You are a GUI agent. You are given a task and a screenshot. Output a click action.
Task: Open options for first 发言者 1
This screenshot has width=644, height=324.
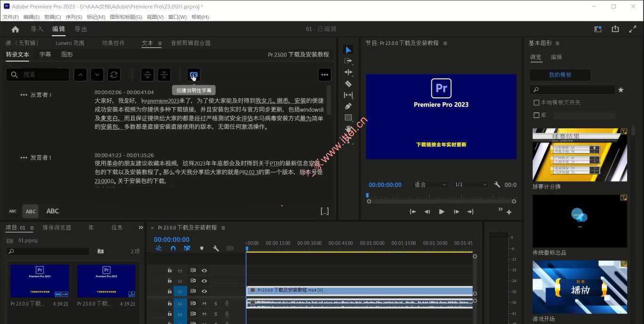click(24, 95)
